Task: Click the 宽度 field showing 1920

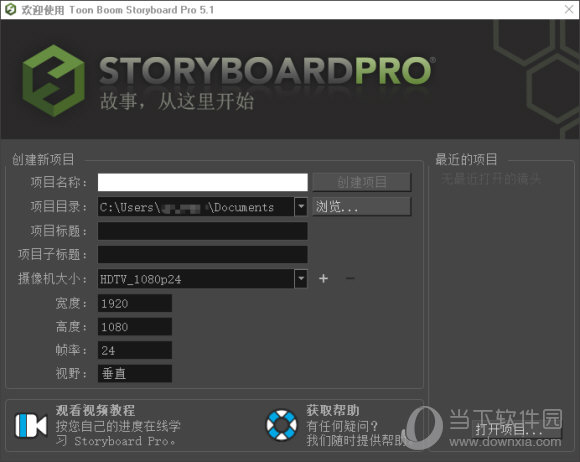Action: pyautogui.click(x=135, y=303)
